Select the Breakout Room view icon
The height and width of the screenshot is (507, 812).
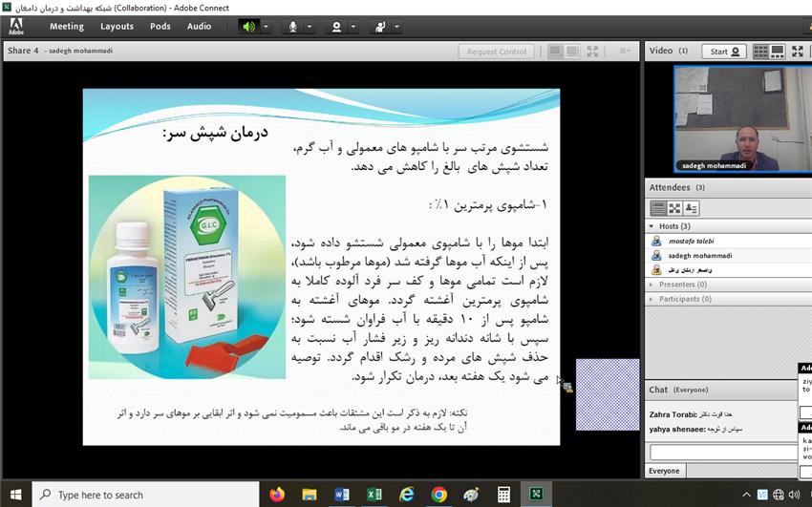point(674,208)
